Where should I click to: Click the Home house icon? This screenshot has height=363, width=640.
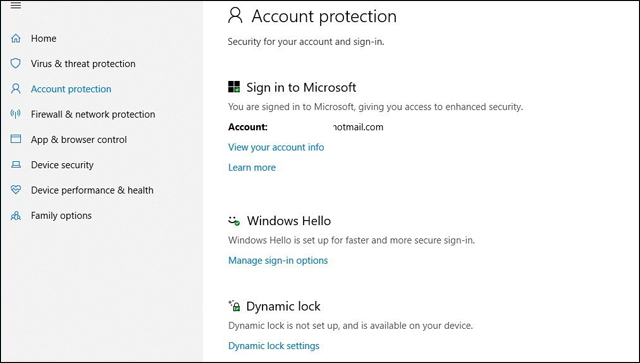coord(16,38)
